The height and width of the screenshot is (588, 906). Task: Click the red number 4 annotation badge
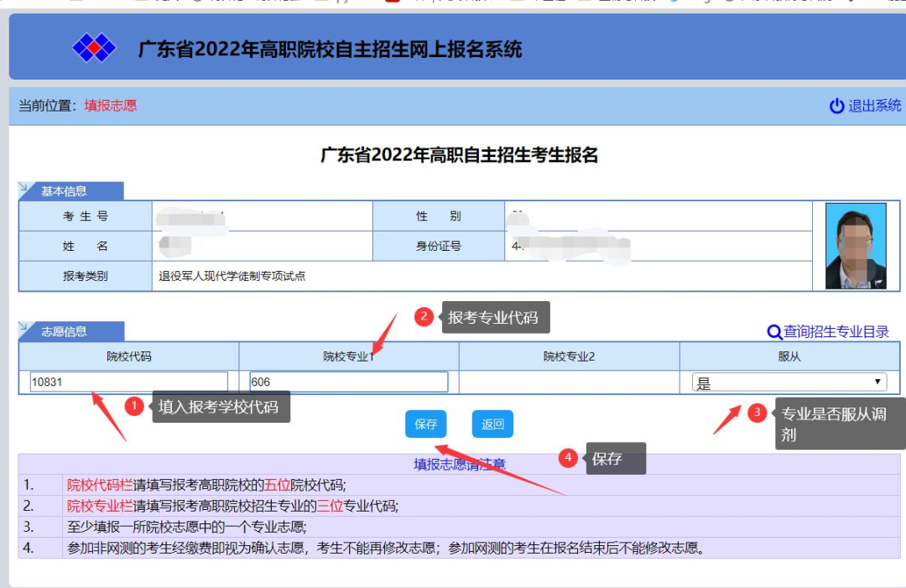click(568, 458)
